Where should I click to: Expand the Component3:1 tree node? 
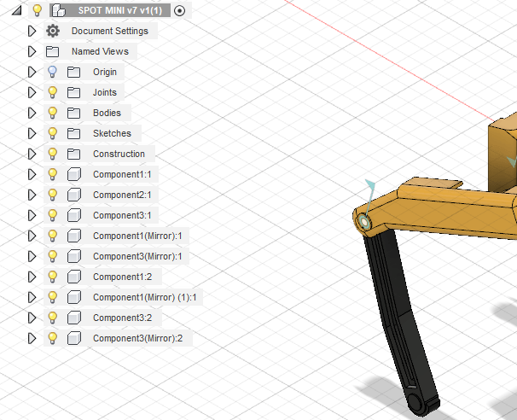click(x=32, y=215)
